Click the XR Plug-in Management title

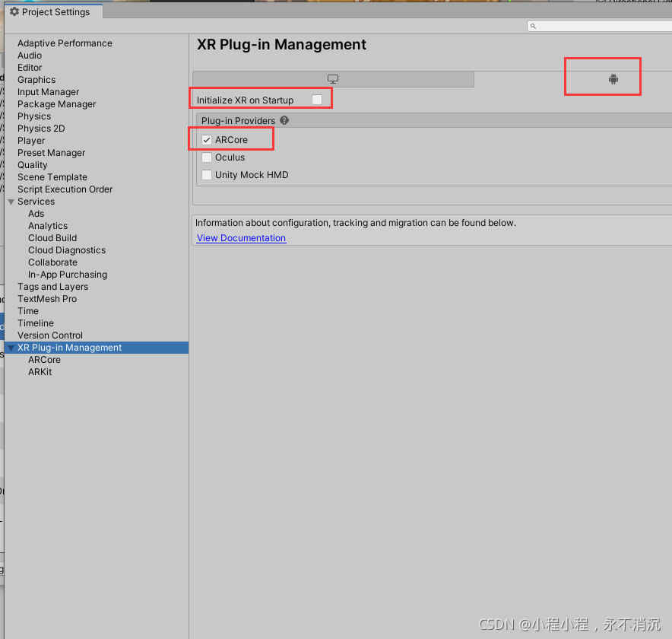click(281, 45)
